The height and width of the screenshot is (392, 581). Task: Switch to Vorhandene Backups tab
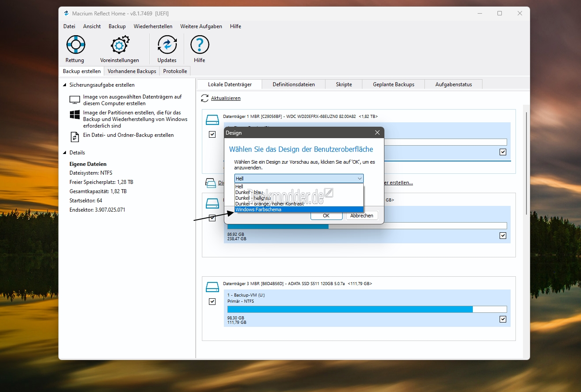132,71
